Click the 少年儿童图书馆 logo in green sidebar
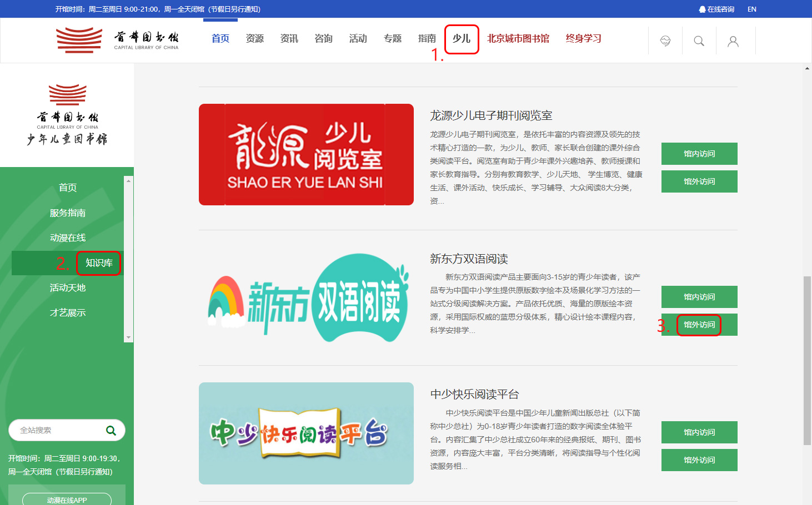The height and width of the screenshot is (505, 812). (x=67, y=114)
